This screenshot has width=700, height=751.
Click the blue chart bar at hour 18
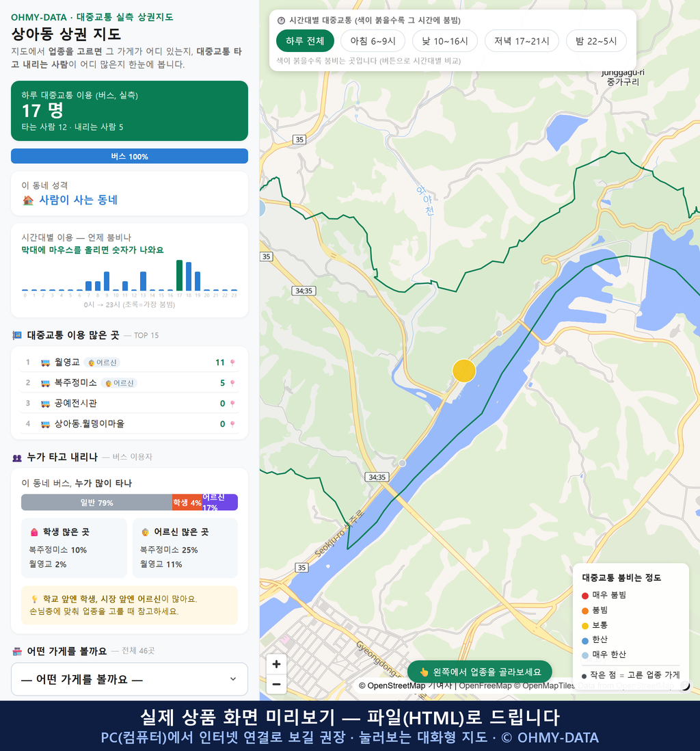pos(189,276)
